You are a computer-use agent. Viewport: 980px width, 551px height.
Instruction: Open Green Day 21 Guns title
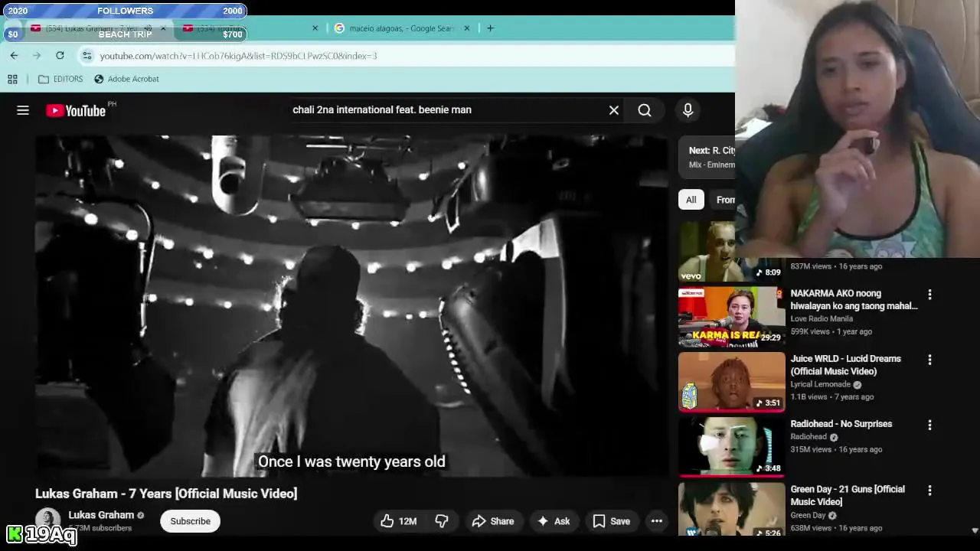pos(847,495)
